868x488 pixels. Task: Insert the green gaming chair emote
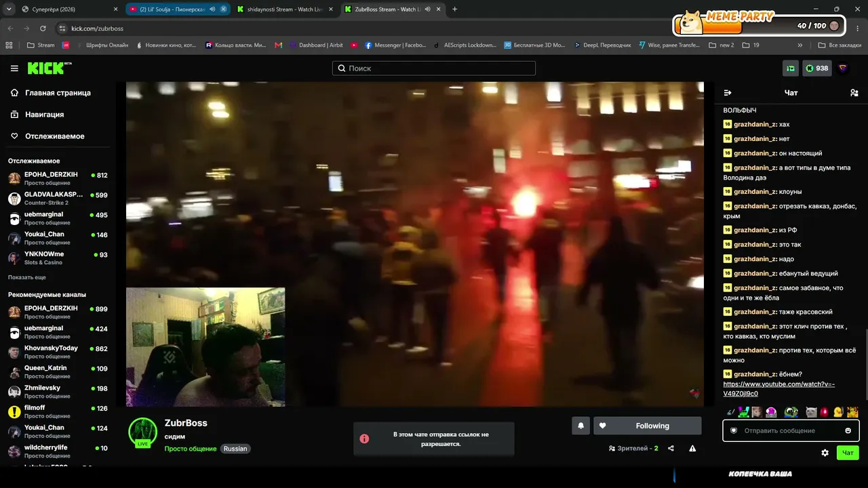click(744, 411)
